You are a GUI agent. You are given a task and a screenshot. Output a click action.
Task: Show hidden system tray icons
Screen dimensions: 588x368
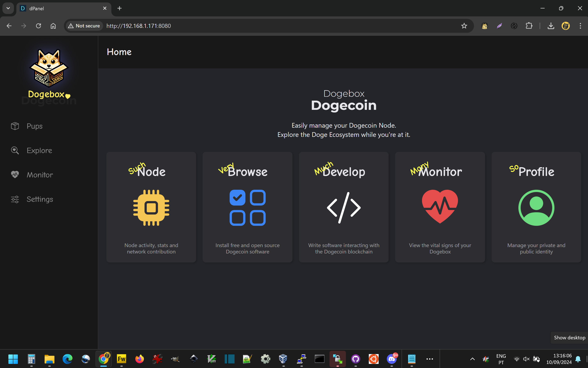[473, 359]
